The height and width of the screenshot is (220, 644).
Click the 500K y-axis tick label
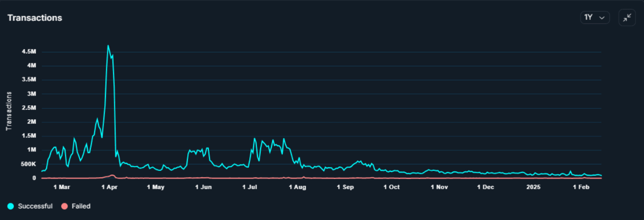(28, 164)
